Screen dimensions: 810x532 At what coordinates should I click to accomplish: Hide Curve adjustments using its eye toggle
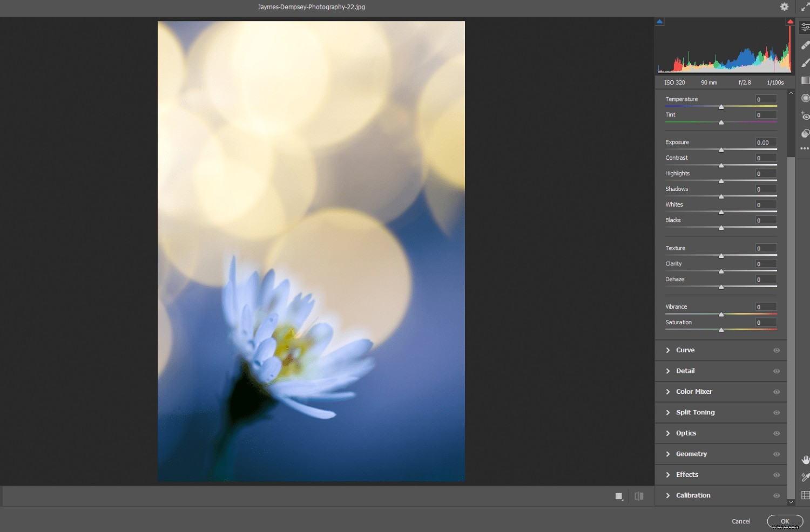pyautogui.click(x=777, y=350)
